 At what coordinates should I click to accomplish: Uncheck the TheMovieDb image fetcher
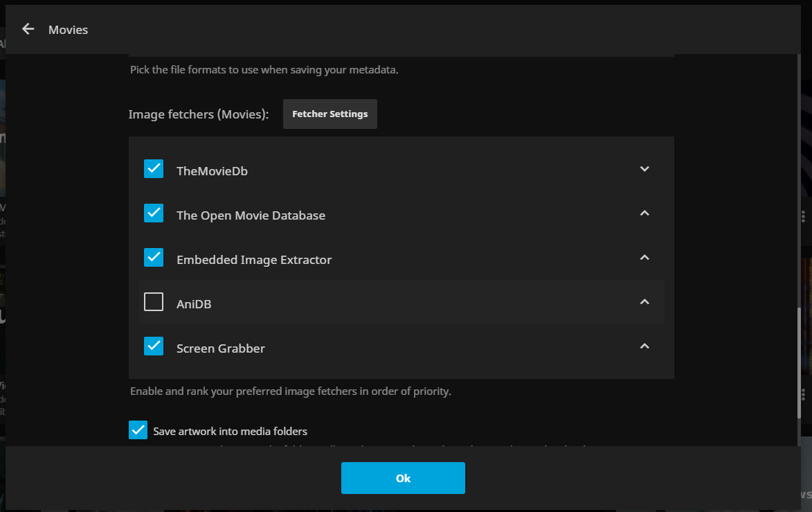click(154, 169)
